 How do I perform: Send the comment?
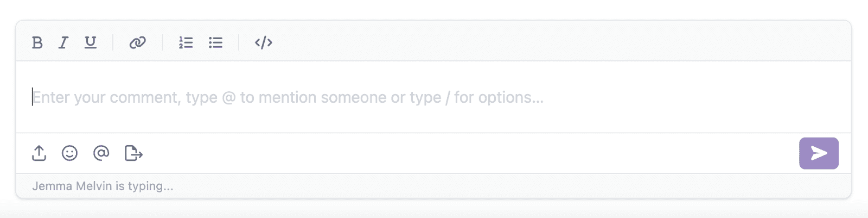[x=819, y=153]
